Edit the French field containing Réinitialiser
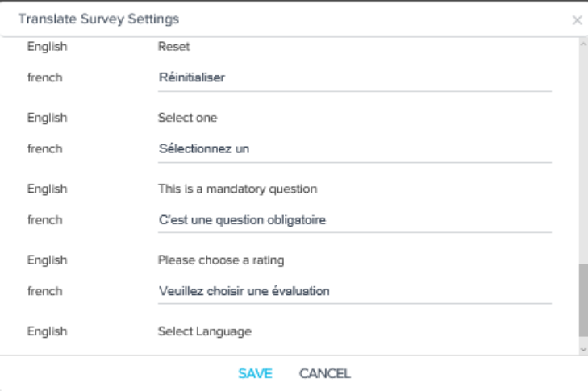This screenshot has width=588, height=391. 355,78
